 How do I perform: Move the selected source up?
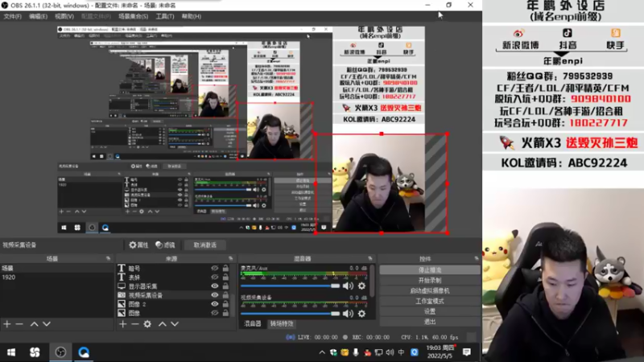pyautogui.click(x=163, y=324)
